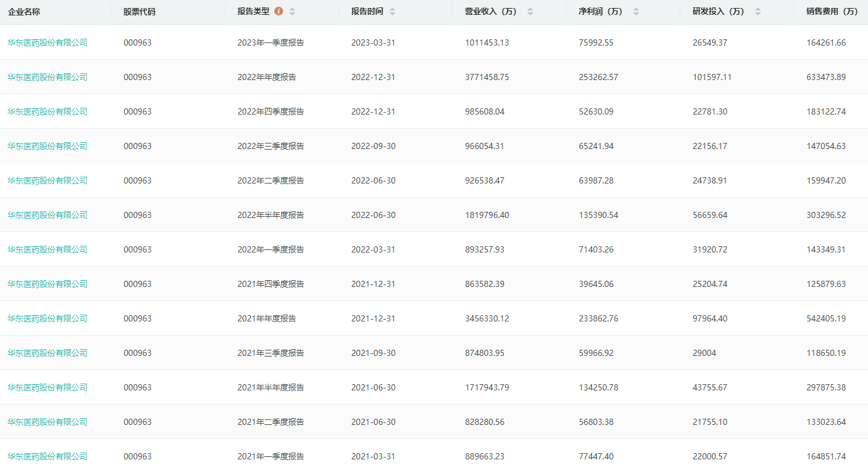Click the info icon beside 报告类型

point(279,12)
